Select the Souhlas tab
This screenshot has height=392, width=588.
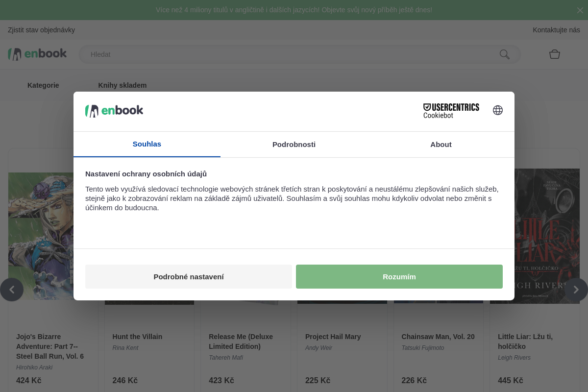tap(147, 144)
